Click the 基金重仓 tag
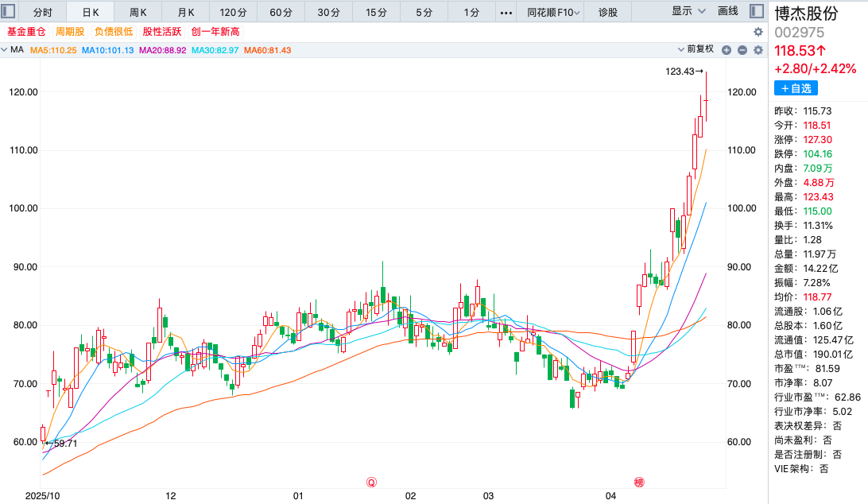The image size is (868, 504). point(27,32)
